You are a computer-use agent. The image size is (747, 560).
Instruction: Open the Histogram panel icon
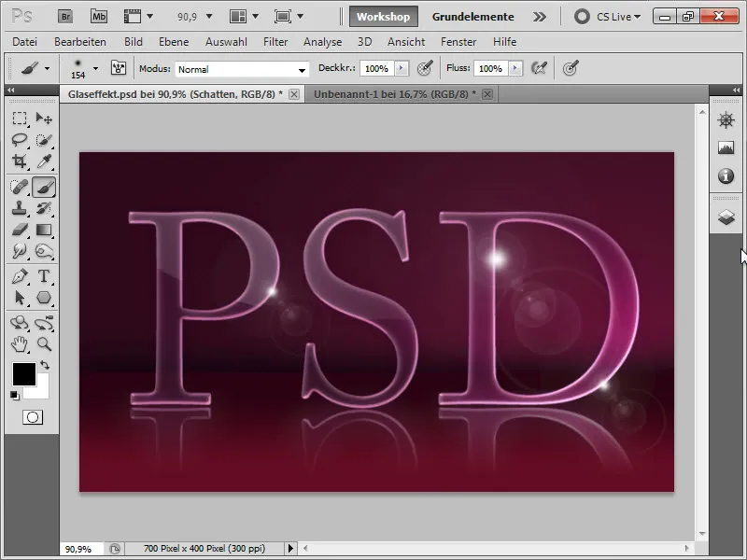pos(726,147)
